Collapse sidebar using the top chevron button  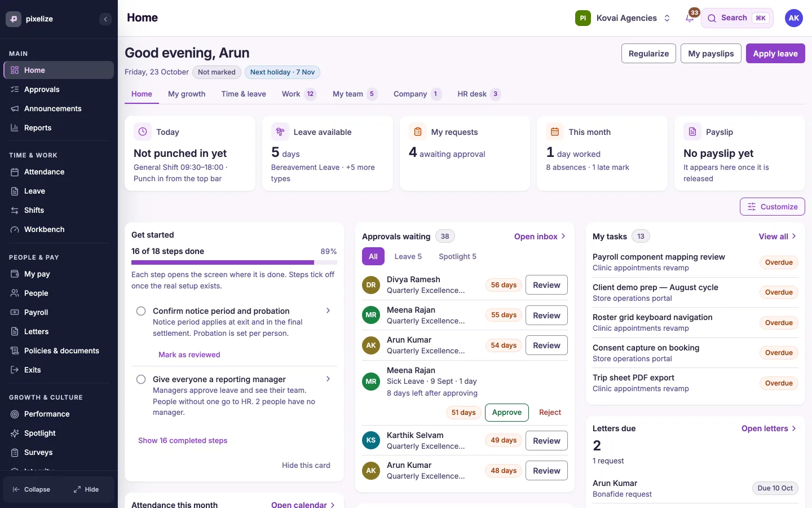click(105, 19)
